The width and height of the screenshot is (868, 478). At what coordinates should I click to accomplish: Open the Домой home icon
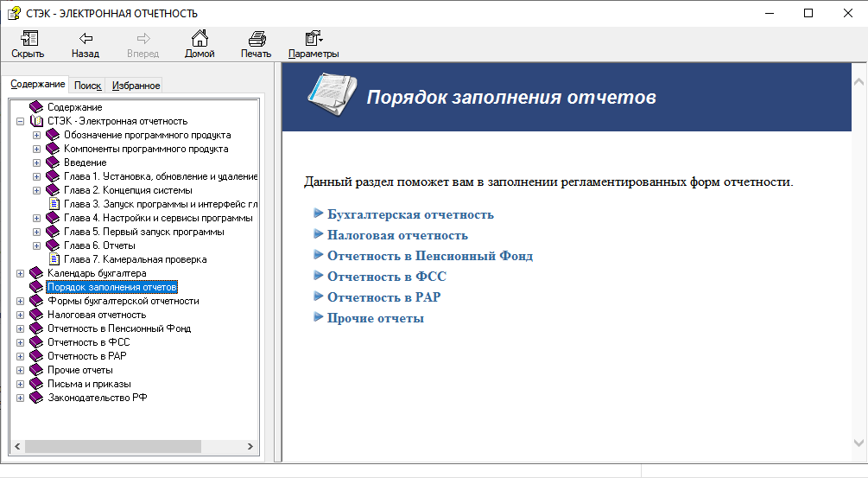200,38
